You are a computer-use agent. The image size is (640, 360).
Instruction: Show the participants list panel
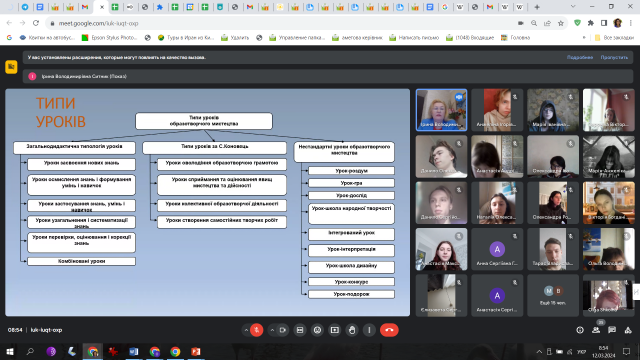[x=596, y=330]
